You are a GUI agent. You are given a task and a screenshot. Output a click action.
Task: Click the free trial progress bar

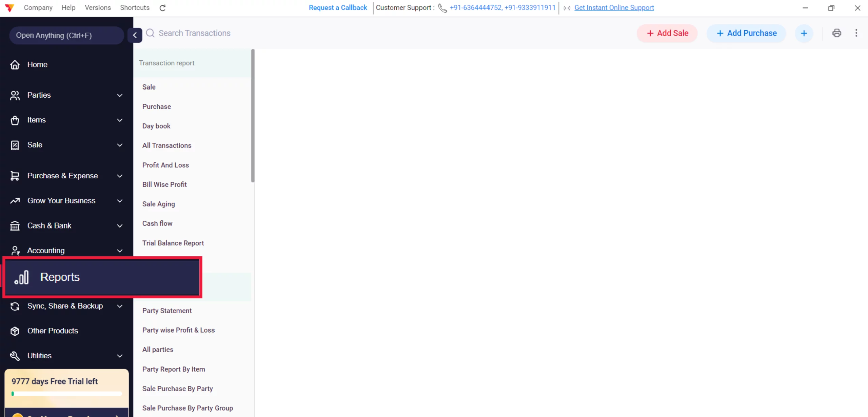tap(66, 394)
